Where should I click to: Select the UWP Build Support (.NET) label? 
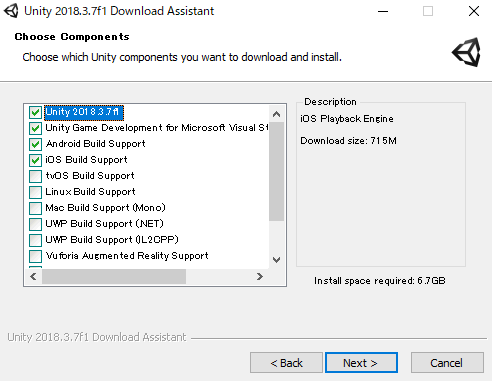pos(104,224)
